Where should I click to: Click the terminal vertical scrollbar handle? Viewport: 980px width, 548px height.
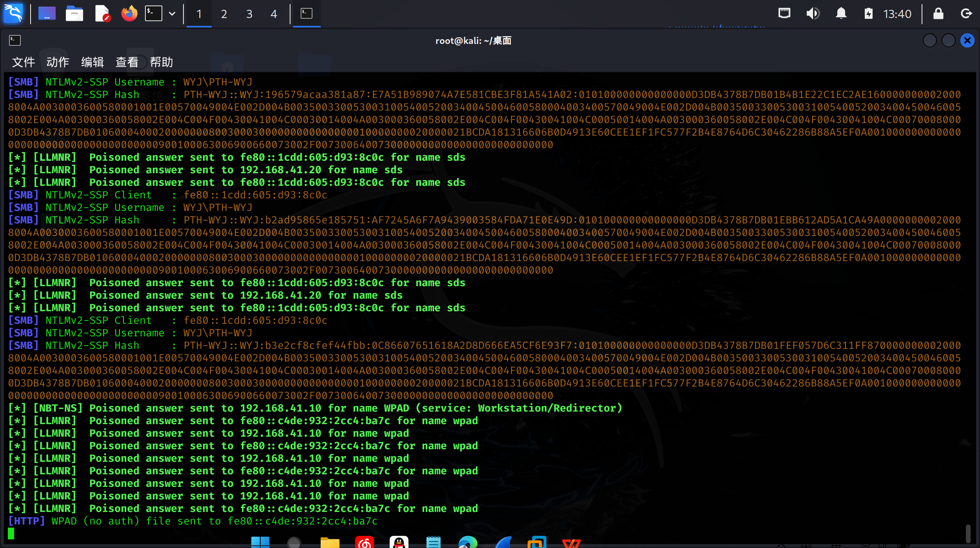968,533
